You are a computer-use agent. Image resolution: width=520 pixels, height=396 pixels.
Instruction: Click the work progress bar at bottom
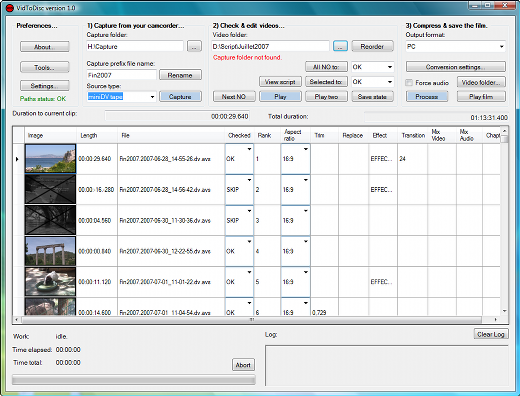[x=134, y=379]
